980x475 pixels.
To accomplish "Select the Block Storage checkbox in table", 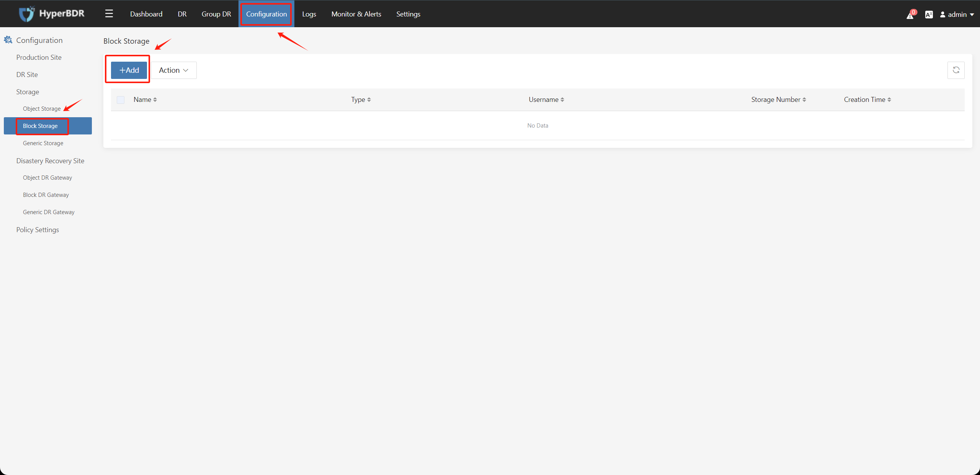I will pyautogui.click(x=121, y=99).
